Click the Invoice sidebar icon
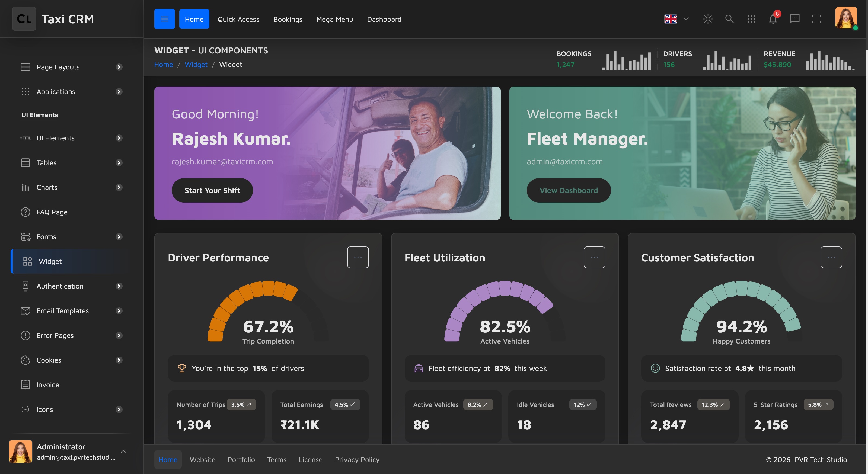This screenshot has height=474, width=868. click(25, 385)
